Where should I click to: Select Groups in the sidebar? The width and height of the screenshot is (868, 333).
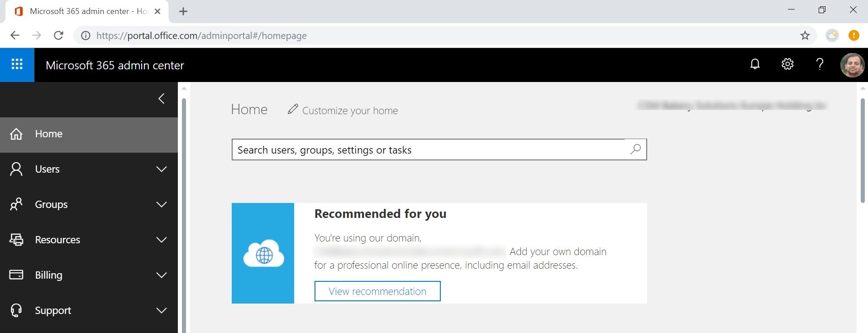[89, 205]
